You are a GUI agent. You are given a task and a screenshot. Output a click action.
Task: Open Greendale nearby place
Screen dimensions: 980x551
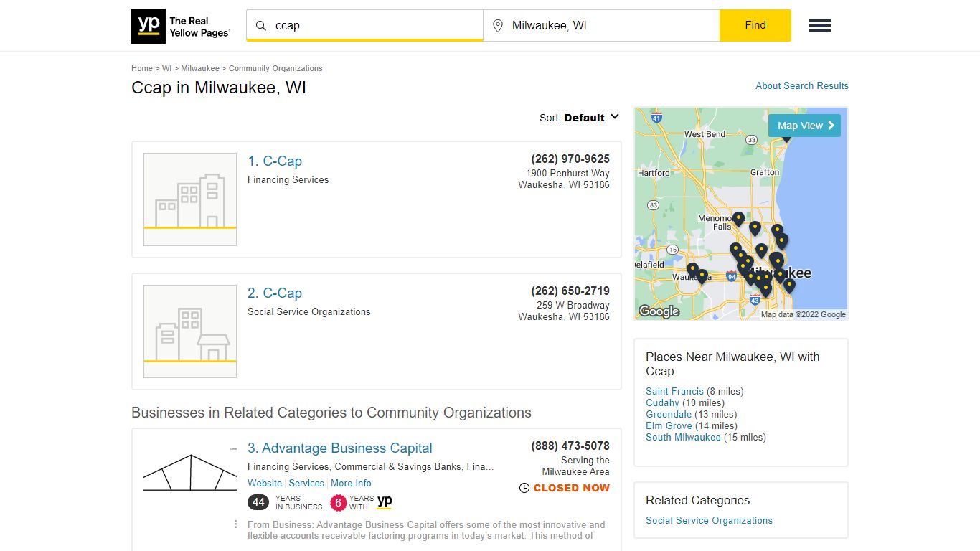coord(669,414)
